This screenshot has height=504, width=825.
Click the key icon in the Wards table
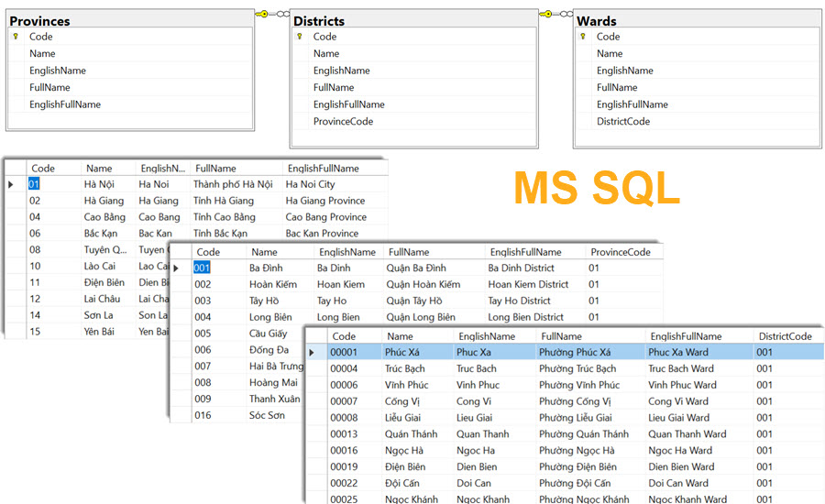coord(584,37)
